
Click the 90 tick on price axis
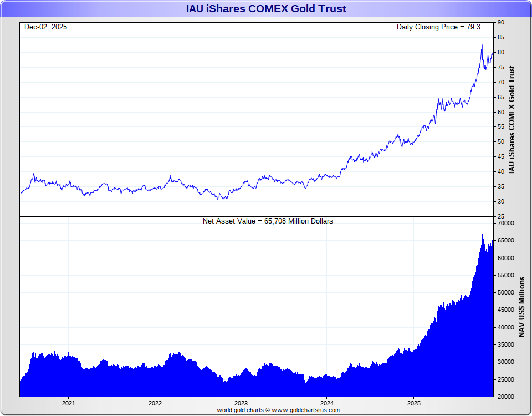500,22
